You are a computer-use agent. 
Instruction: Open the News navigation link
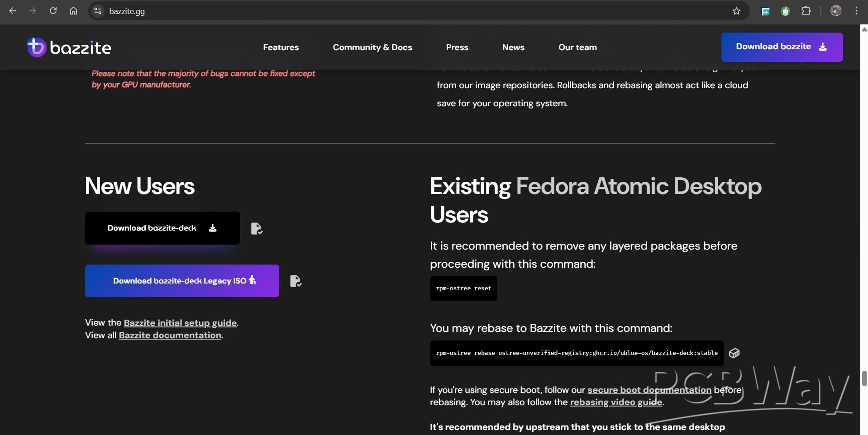(x=513, y=47)
